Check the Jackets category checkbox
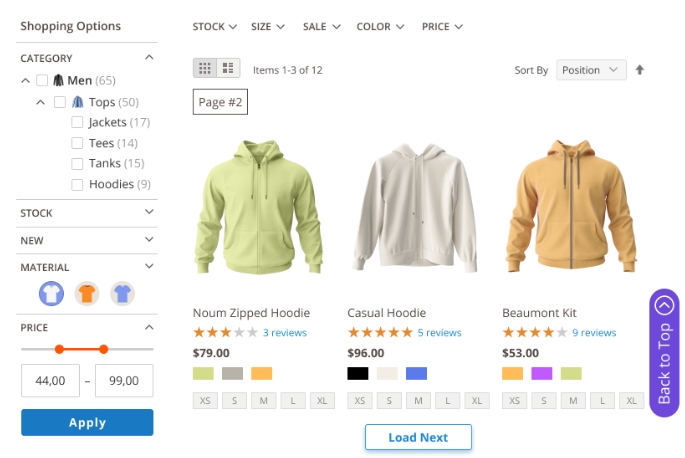The image size is (685, 458). tap(78, 122)
